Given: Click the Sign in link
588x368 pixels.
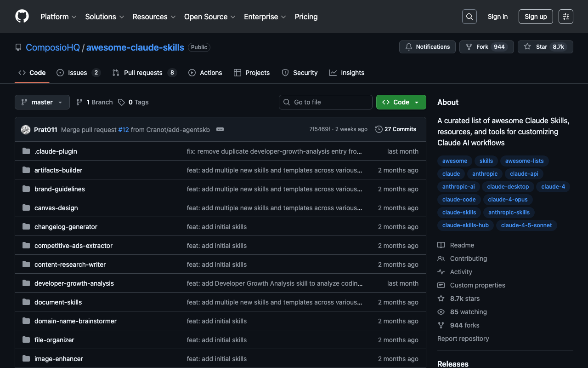Looking at the screenshot, I should point(498,17).
